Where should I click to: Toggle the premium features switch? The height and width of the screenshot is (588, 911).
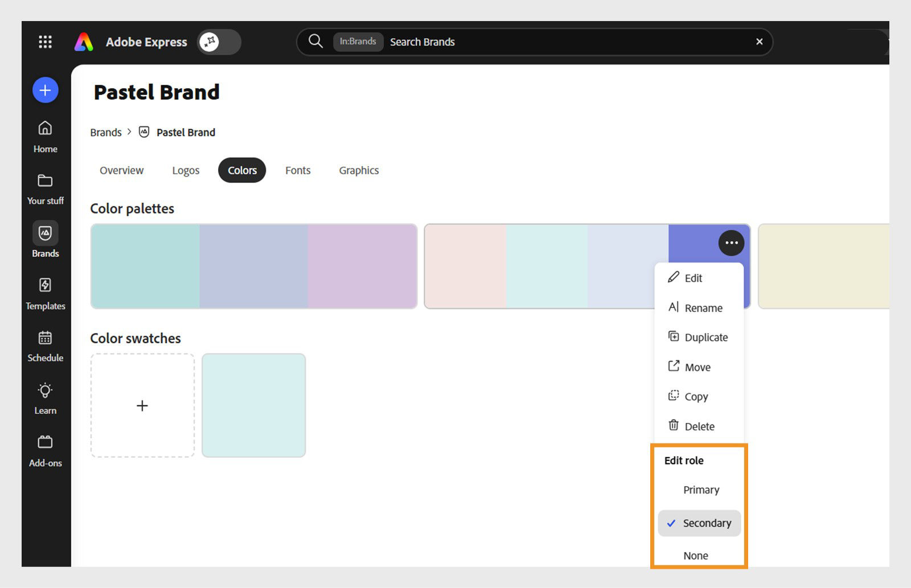coord(219,42)
